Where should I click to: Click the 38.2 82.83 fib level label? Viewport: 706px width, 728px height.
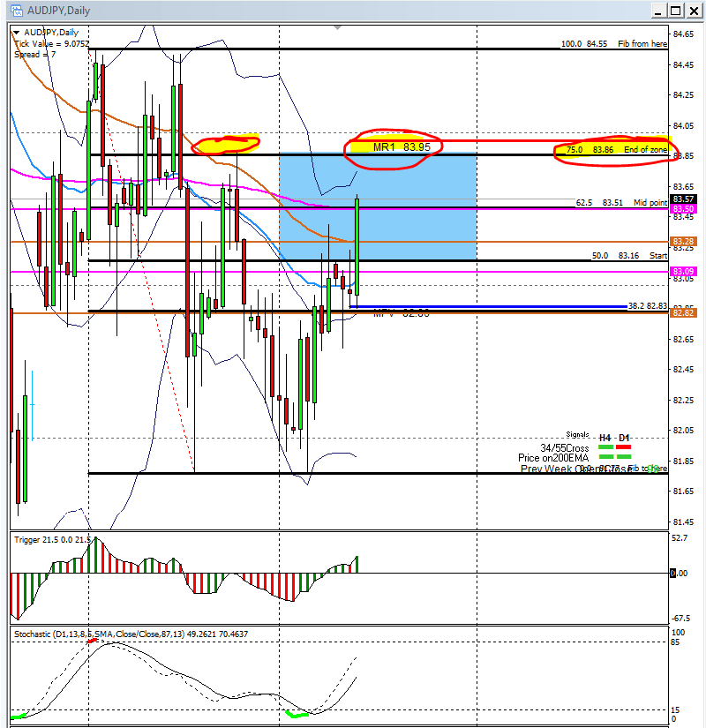pos(647,305)
